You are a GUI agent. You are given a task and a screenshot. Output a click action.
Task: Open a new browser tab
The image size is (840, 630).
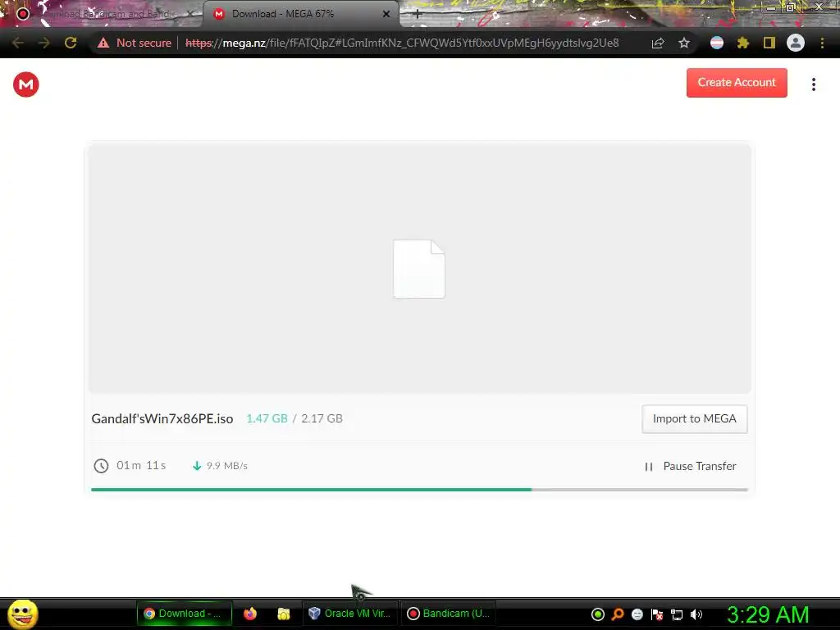[418, 14]
